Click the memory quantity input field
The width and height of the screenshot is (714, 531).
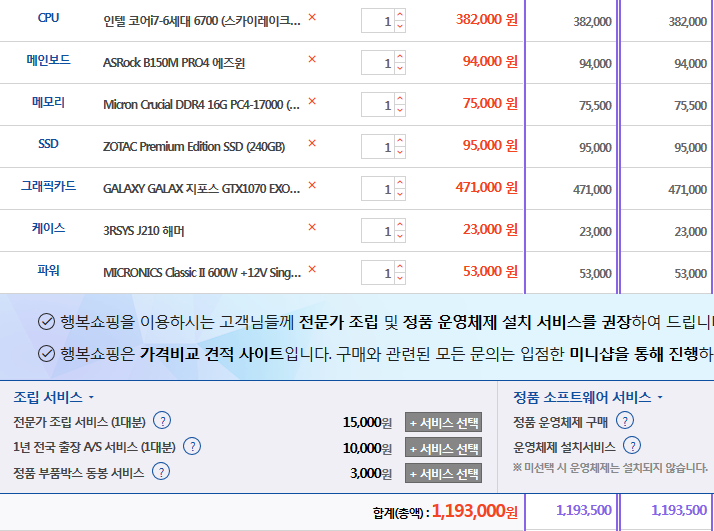(x=378, y=105)
